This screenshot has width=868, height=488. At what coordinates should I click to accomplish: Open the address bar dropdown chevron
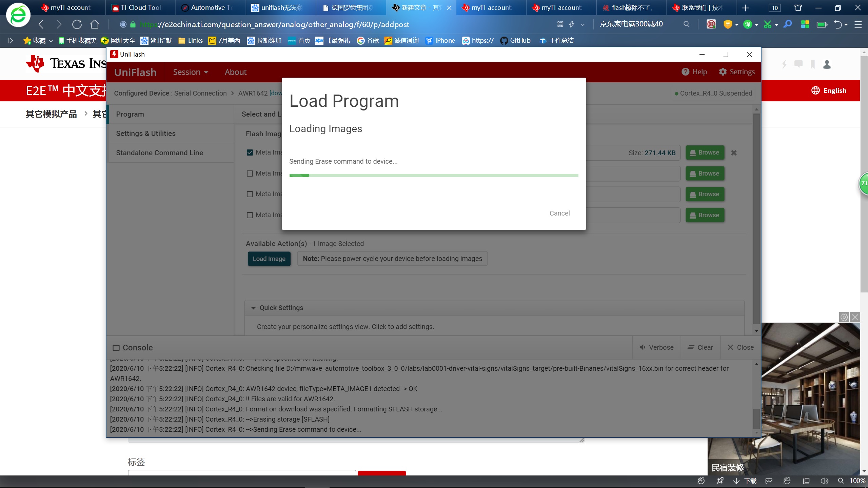pyautogui.click(x=583, y=25)
